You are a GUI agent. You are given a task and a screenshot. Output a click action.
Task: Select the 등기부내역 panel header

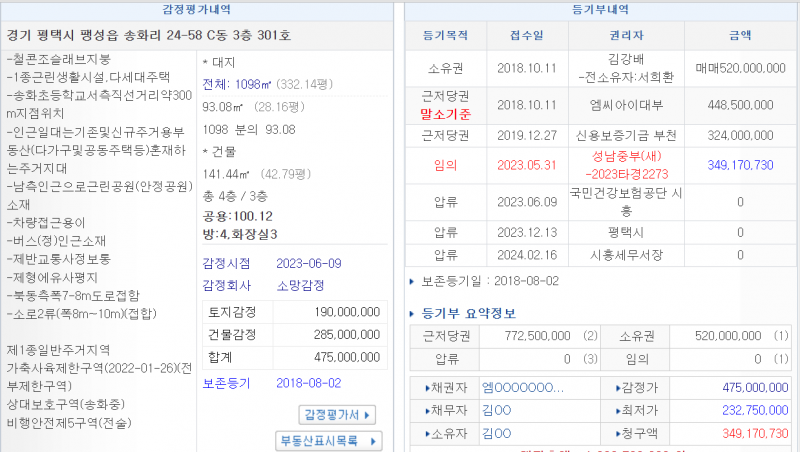pos(600,8)
